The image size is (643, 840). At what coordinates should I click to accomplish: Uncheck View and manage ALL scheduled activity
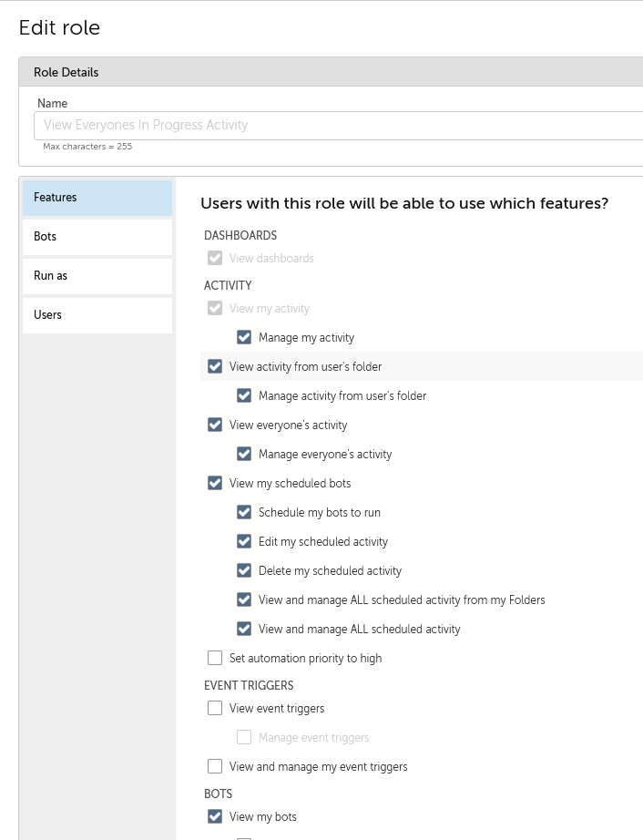244,629
